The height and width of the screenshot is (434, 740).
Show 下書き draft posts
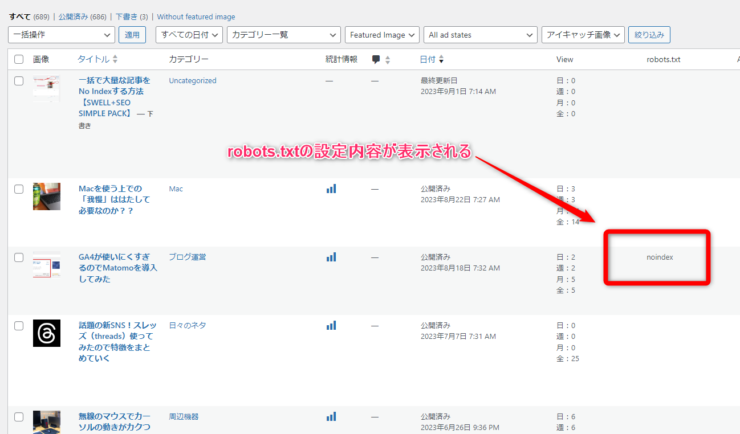[129, 17]
